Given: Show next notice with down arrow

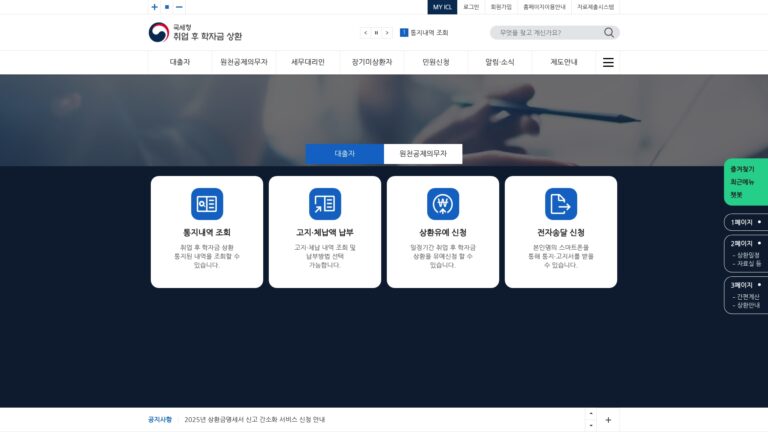Looking at the screenshot, I should (x=591, y=425).
